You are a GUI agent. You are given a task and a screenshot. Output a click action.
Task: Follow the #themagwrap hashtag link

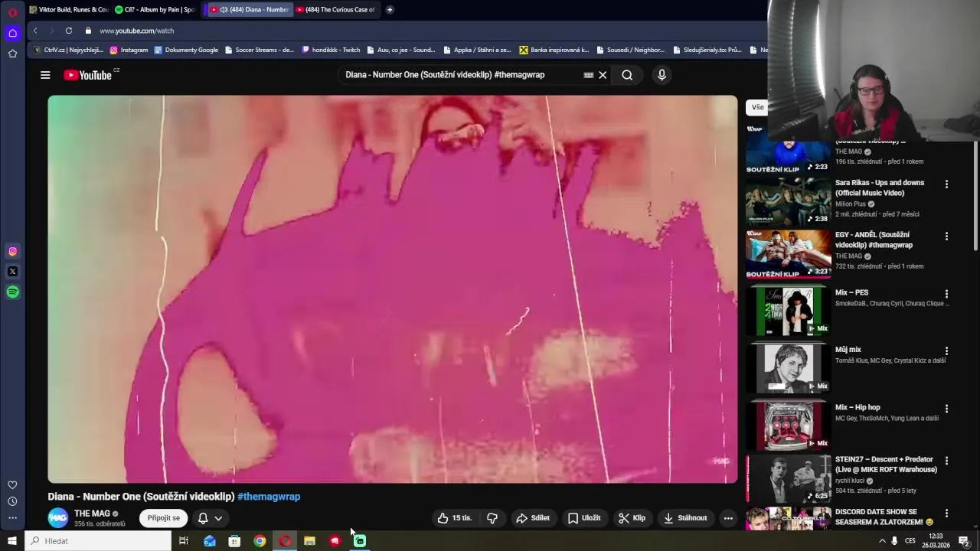click(x=269, y=497)
